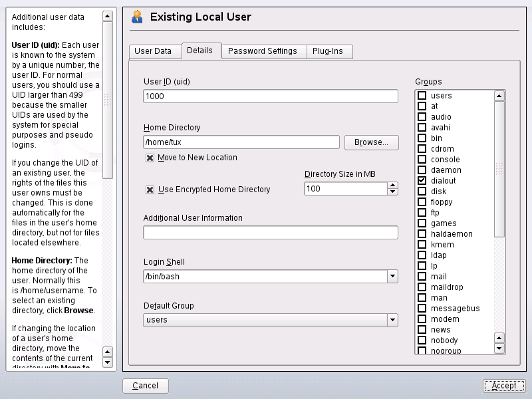This screenshot has height=399, width=532.
Task: Click the Additional User Information field
Action: pyautogui.click(x=271, y=232)
